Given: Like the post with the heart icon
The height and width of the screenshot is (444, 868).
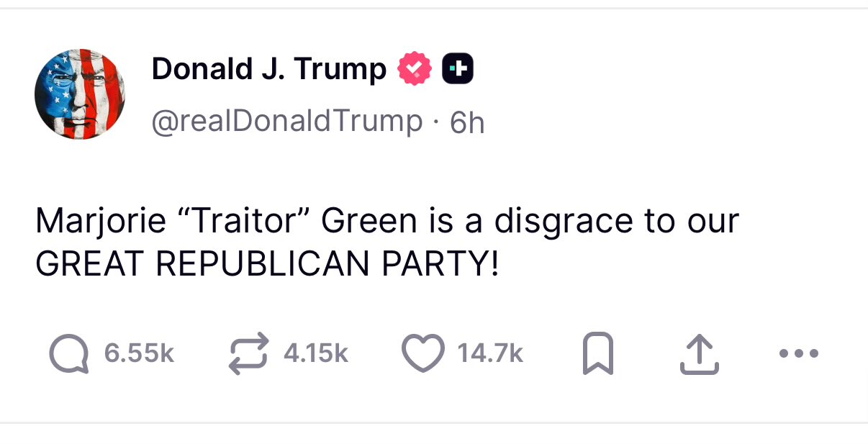Looking at the screenshot, I should pos(422,354).
